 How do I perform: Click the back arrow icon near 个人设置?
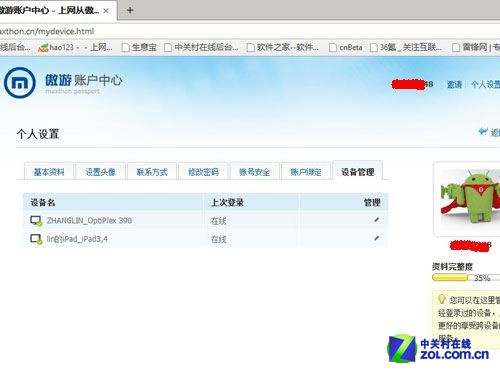[483, 132]
